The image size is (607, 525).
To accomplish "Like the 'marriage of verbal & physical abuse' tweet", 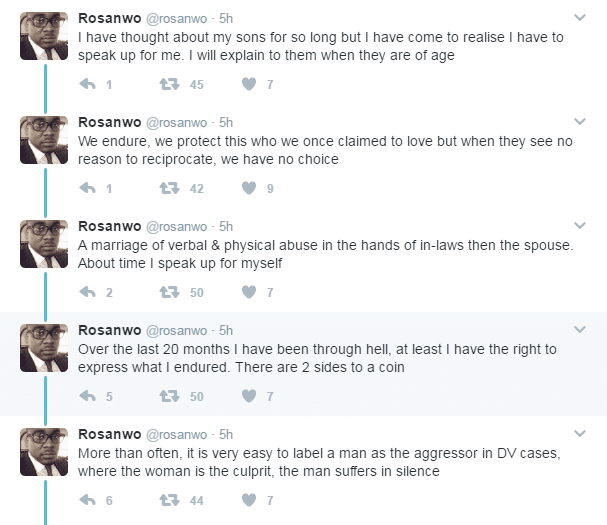I will [x=250, y=292].
